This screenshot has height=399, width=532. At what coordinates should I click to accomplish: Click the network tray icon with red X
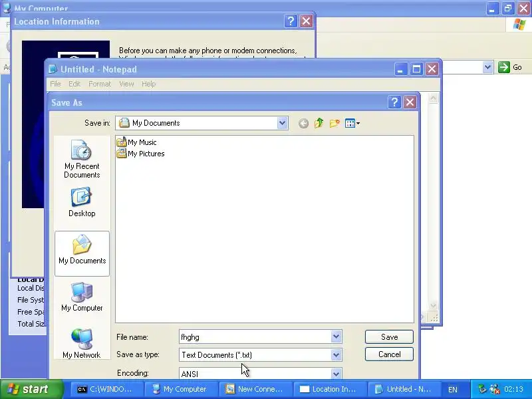495,389
